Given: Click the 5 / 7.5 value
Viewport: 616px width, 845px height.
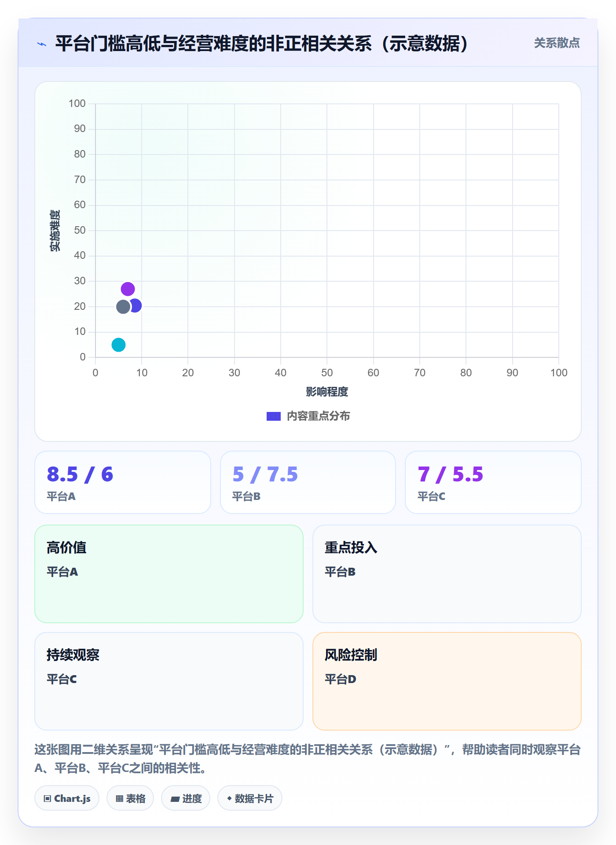Looking at the screenshot, I should pyautogui.click(x=265, y=474).
